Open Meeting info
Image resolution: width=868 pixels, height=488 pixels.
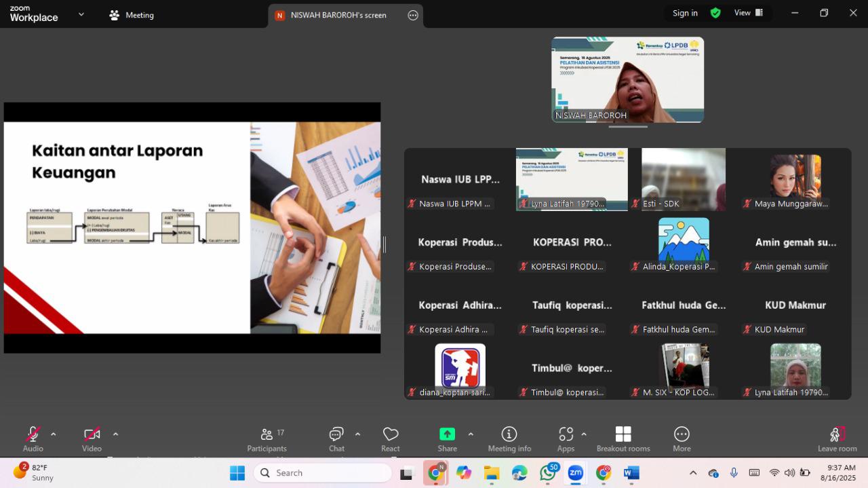coord(509,439)
